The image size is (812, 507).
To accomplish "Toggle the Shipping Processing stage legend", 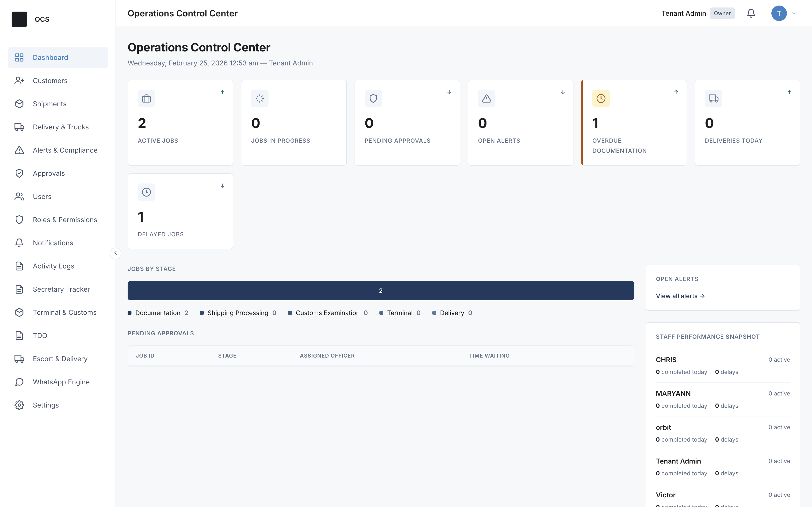I will pos(238,312).
